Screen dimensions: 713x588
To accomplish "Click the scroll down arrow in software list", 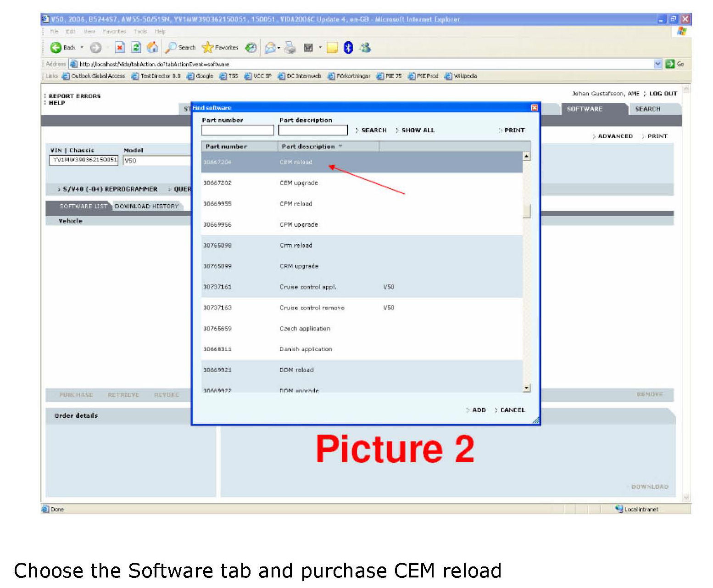I will coord(527,388).
